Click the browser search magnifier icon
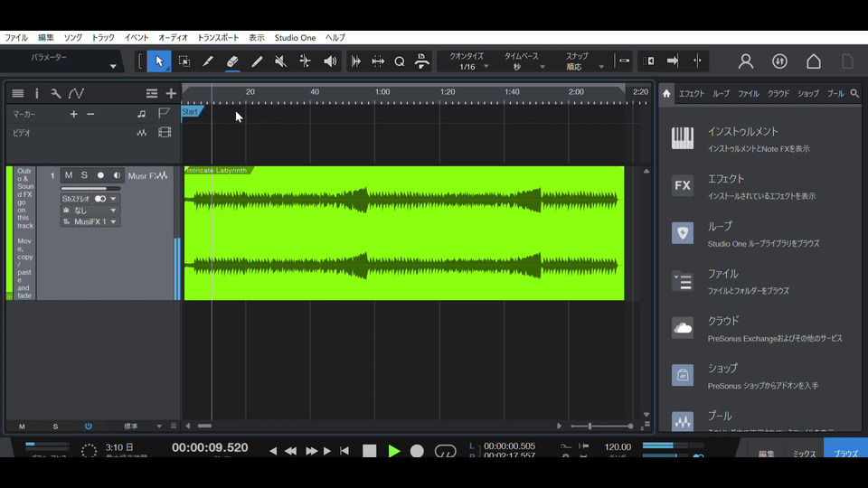This screenshot has height=488, width=868. pyautogui.click(x=854, y=93)
